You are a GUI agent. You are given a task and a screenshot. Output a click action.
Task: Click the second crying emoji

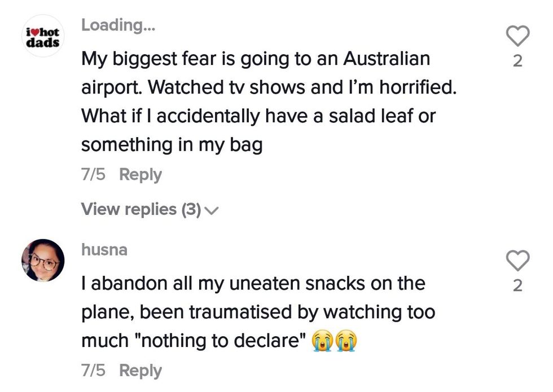pyautogui.click(x=347, y=342)
